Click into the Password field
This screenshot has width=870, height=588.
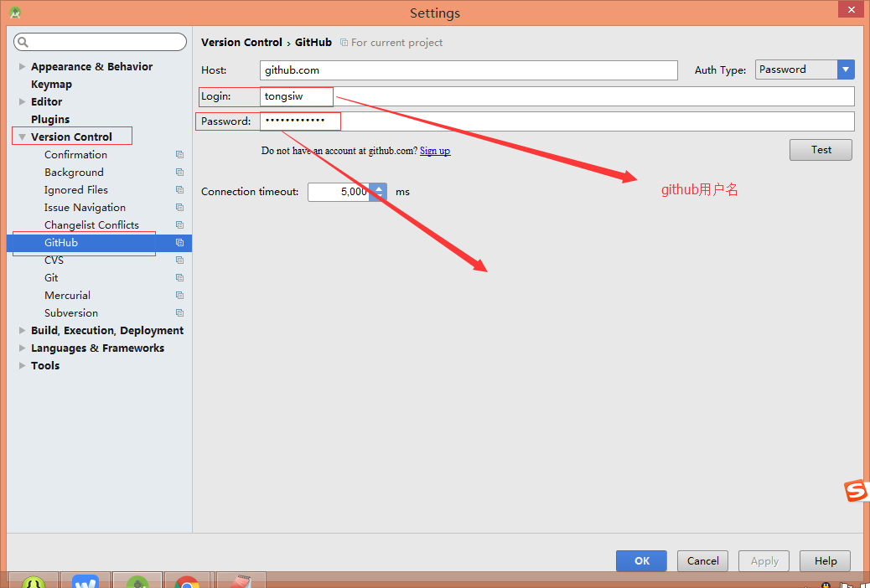coord(557,121)
